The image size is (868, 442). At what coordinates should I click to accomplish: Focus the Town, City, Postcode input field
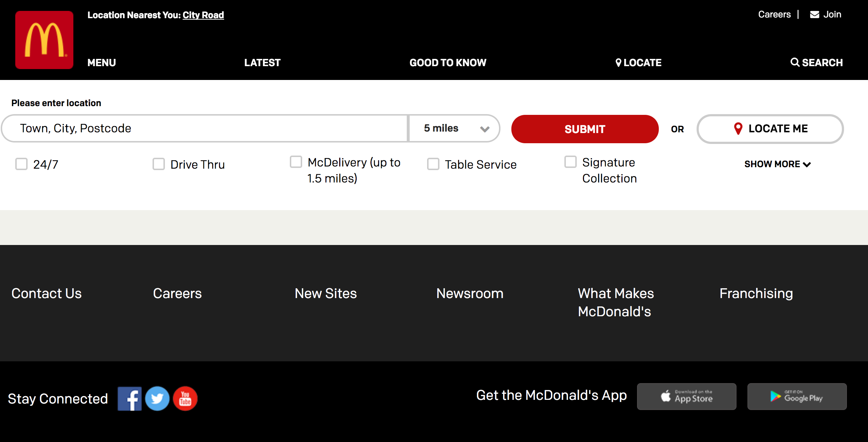tap(205, 128)
